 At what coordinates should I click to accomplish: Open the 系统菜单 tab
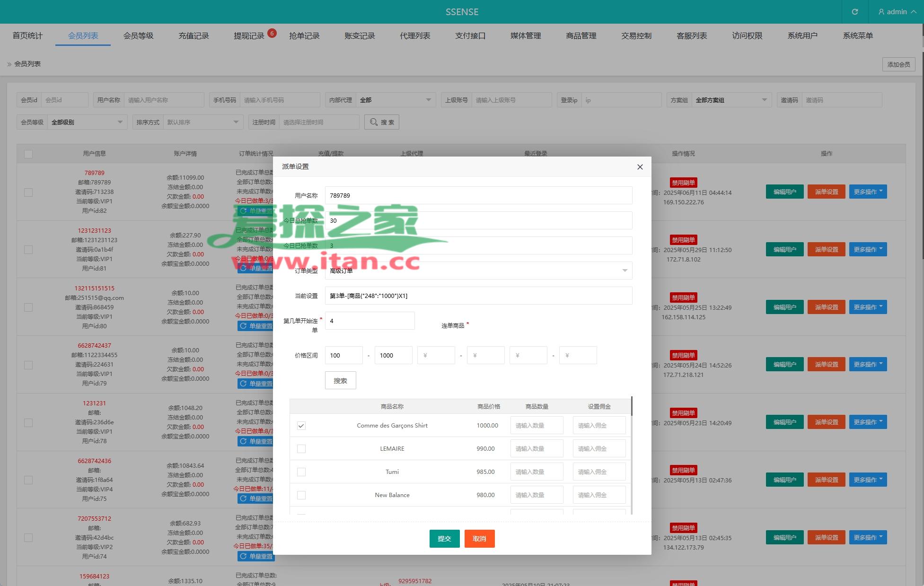[858, 35]
